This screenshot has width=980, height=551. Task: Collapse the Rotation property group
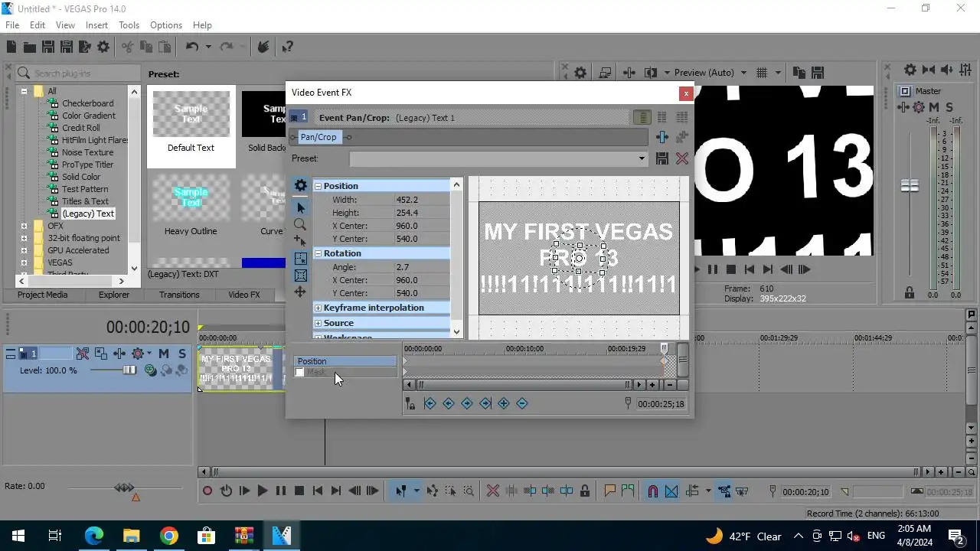tap(318, 253)
